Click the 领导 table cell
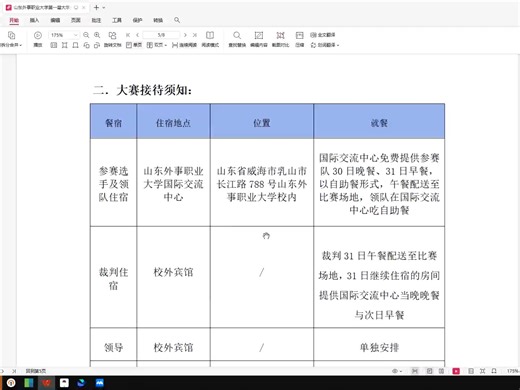The width and height of the screenshot is (520, 390). [x=113, y=344]
